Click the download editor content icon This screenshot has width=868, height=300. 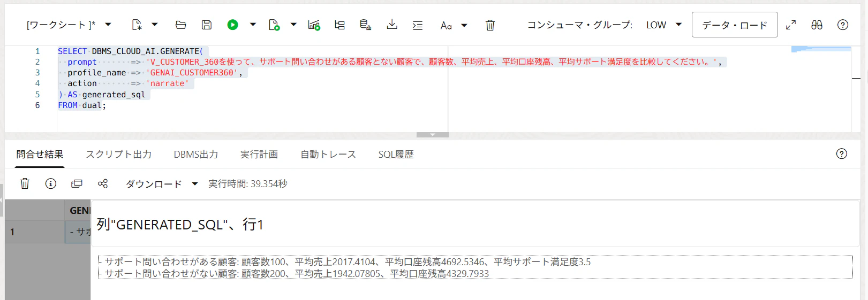392,25
